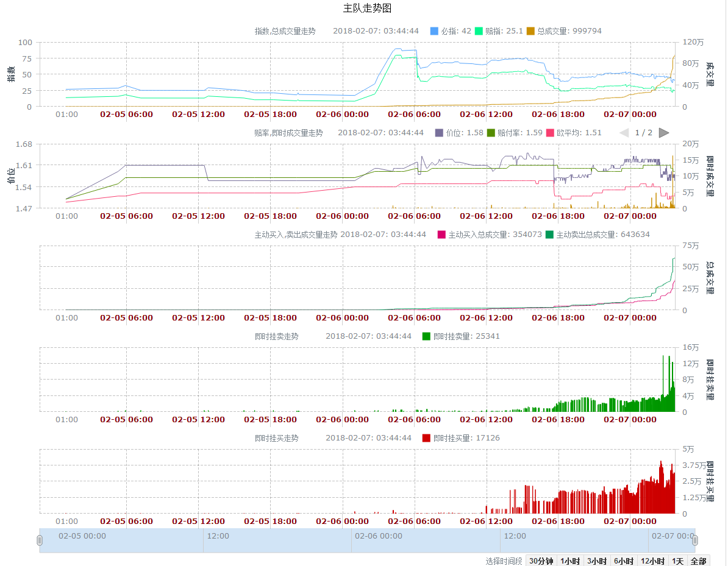Image resolution: width=728 pixels, height=566 pixels.
Task: Toggle the 价位 legend purple square
Action: (x=439, y=133)
